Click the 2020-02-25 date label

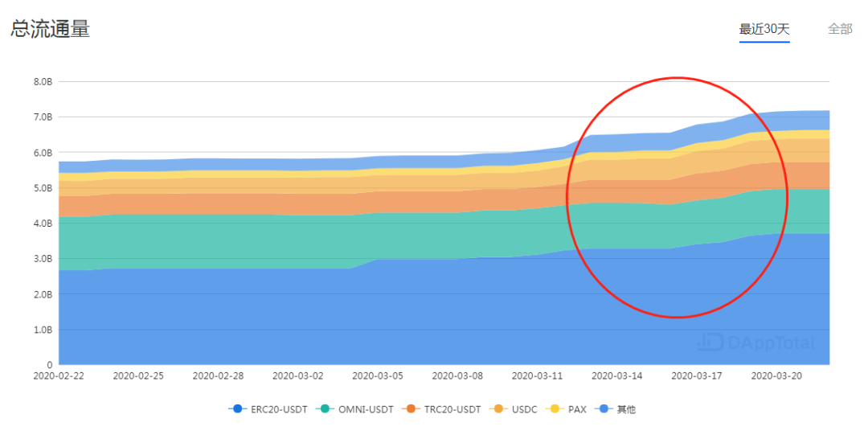point(138,375)
